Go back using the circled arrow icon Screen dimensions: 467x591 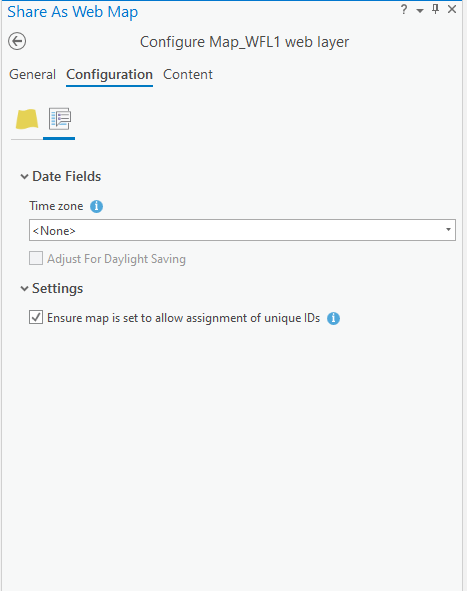(17, 41)
